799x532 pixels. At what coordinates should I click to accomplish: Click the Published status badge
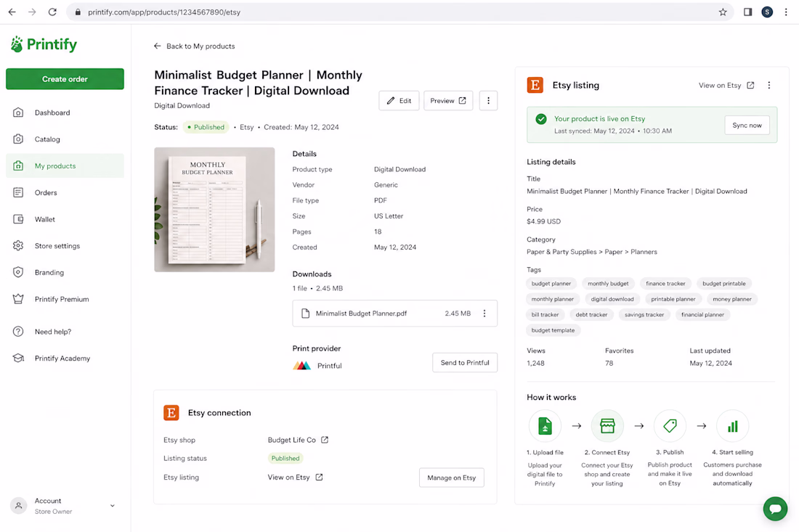click(x=206, y=127)
